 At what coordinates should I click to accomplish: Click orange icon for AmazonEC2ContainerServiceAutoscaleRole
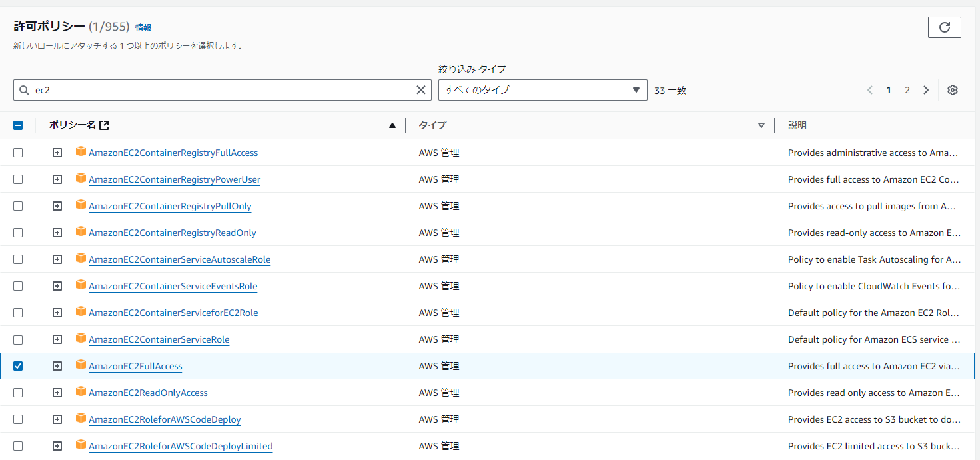click(x=81, y=258)
